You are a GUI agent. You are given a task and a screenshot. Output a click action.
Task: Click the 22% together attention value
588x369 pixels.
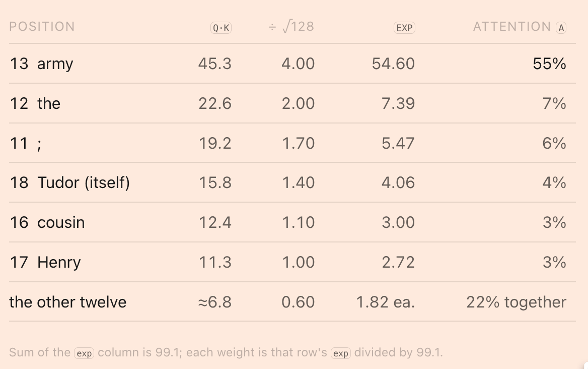coord(516,302)
